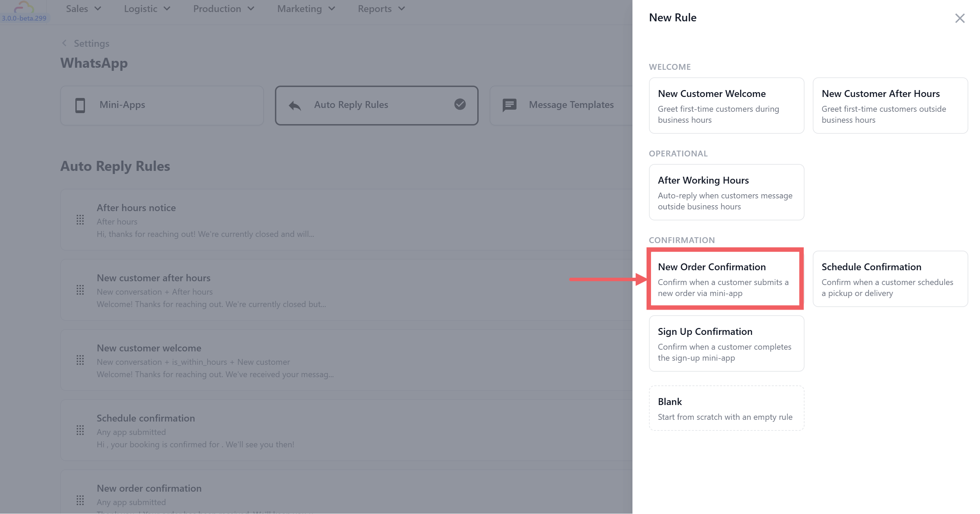The image size is (980, 514).
Task: Click drag handle for After hours notice
Action: tap(80, 220)
